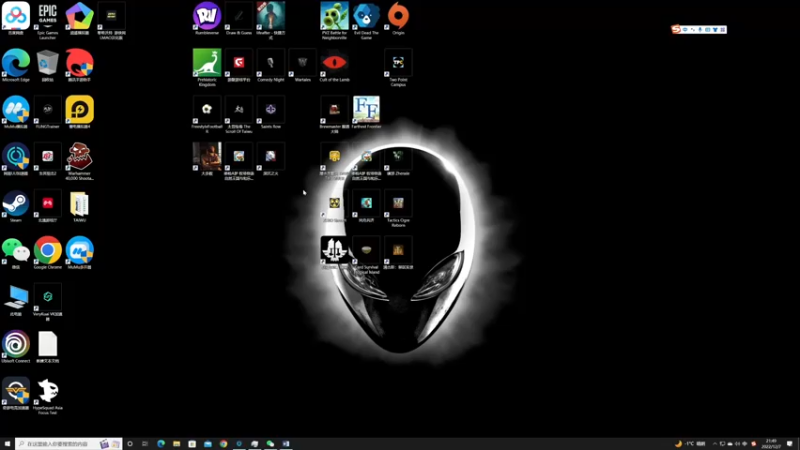The height and width of the screenshot is (450, 800).
Task: Open the Draw & Guess shortcut
Action: 239,18
